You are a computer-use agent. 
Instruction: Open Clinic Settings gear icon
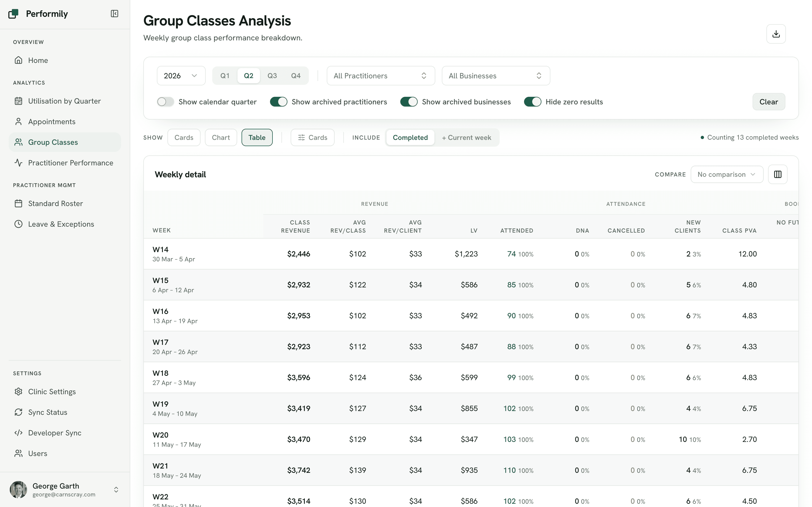coord(18,391)
